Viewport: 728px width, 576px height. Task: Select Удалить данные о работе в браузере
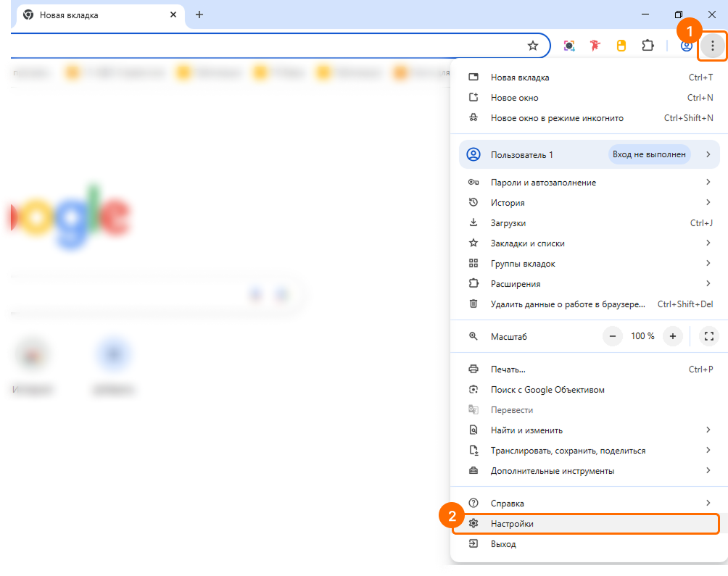(567, 304)
